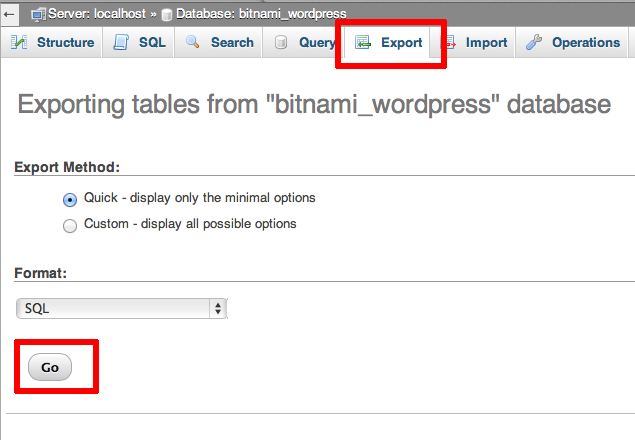The height and width of the screenshot is (440, 635).
Task: Click the Operations tab's wrench icon
Action: 534,43
